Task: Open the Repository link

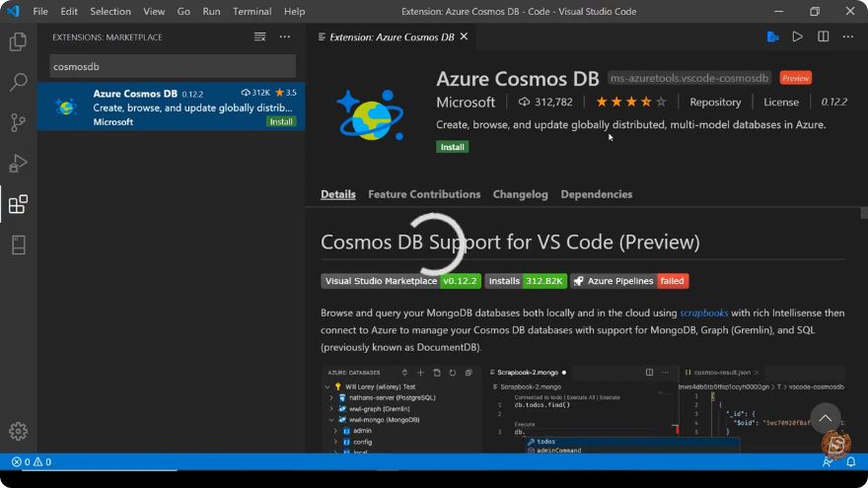Action: (x=715, y=102)
